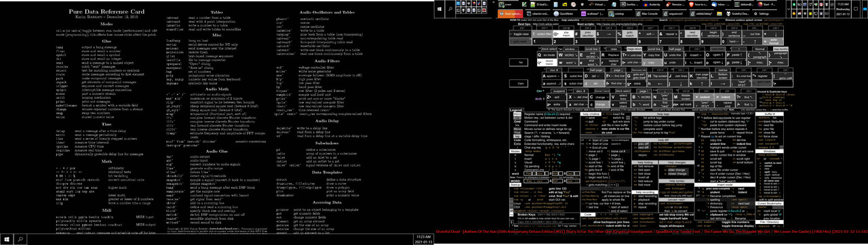Click the yellow star icon in system tray
The height and width of the screenshot is (245, 868).
(794, 14)
